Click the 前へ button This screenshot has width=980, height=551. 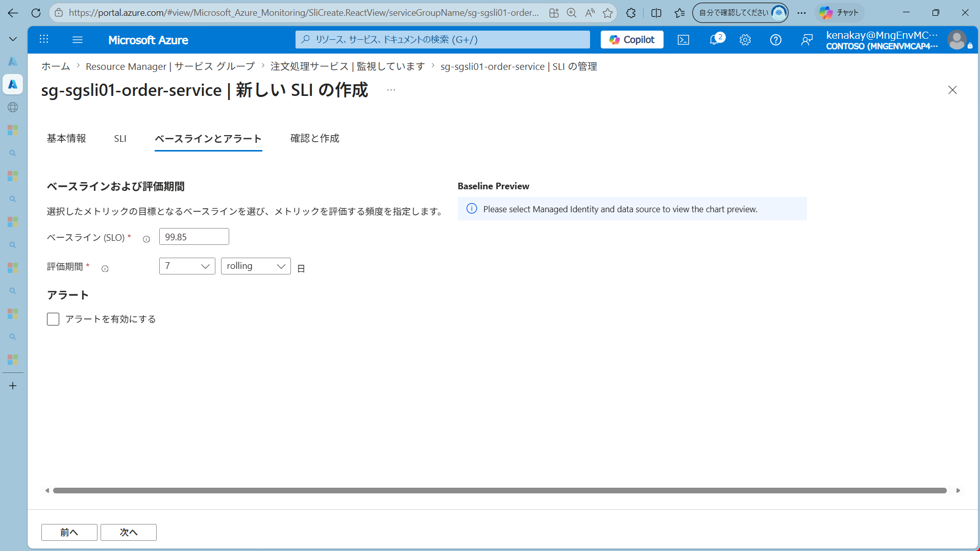click(x=69, y=532)
